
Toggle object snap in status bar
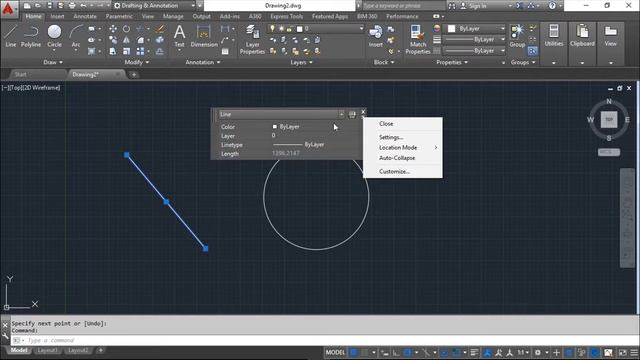tap(456, 353)
